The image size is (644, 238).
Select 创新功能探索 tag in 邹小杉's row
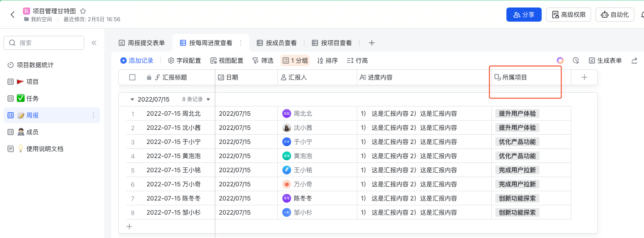pos(517,212)
